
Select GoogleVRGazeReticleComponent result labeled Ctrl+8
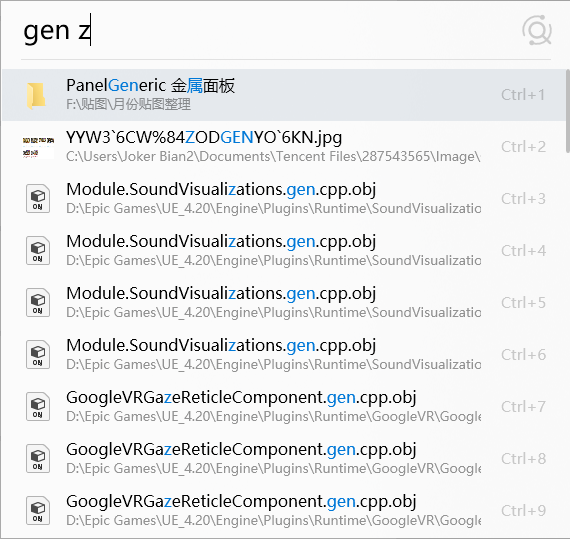click(284, 459)
